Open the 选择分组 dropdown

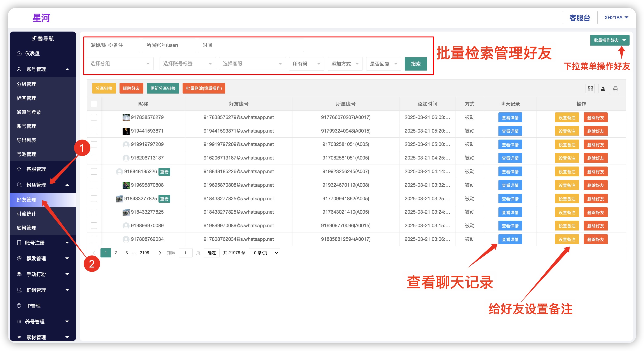(120, 64)
